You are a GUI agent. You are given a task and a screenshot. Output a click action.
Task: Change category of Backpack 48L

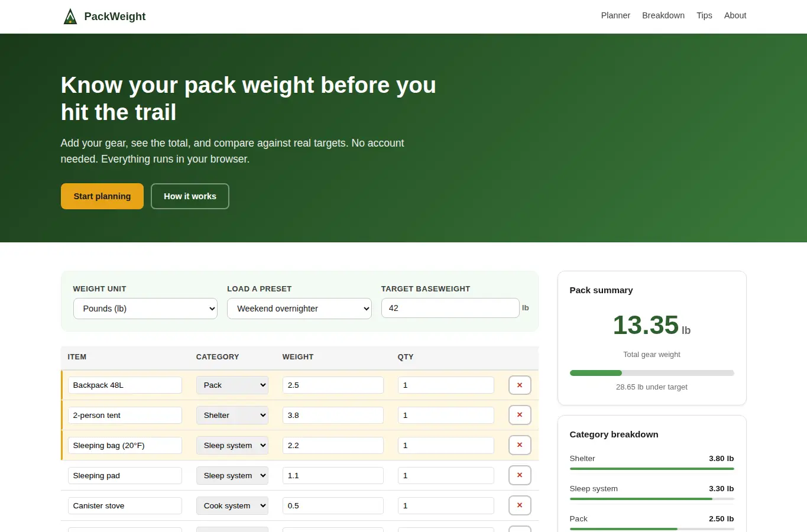click(232, 385)
